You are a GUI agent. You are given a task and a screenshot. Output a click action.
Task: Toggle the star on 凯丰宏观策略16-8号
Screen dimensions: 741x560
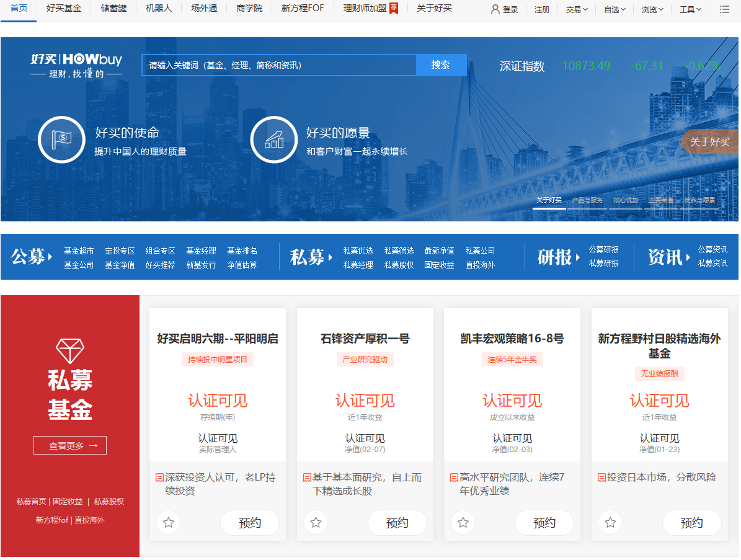tap(463, 523)
